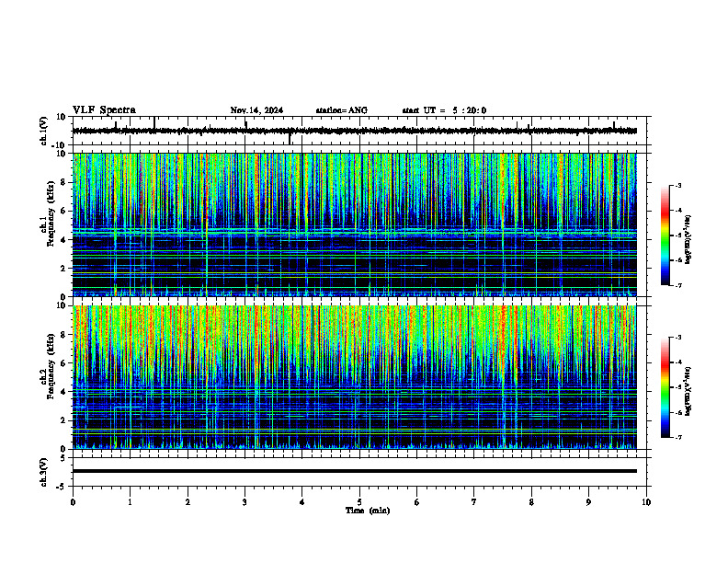Click the ch.1 spectrogram panel
The height and width of the screenshot is (563, 728).
(354, 224)
